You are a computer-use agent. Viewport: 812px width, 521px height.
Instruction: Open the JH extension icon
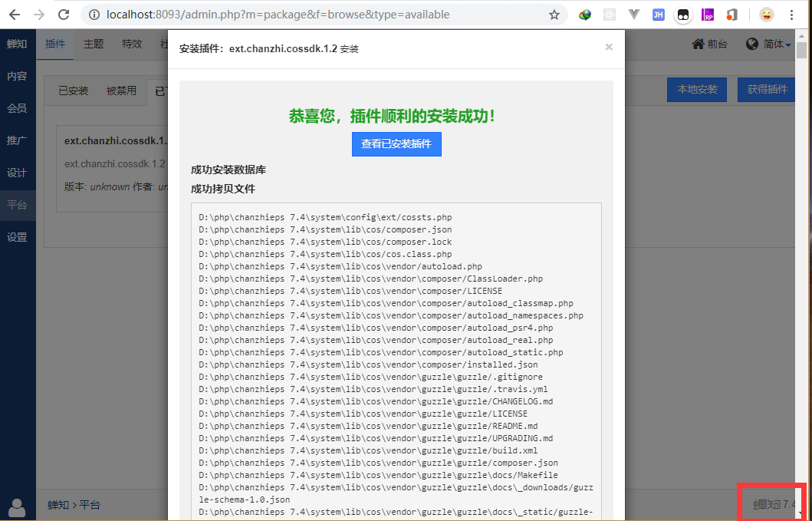click(x=658, y=15)
